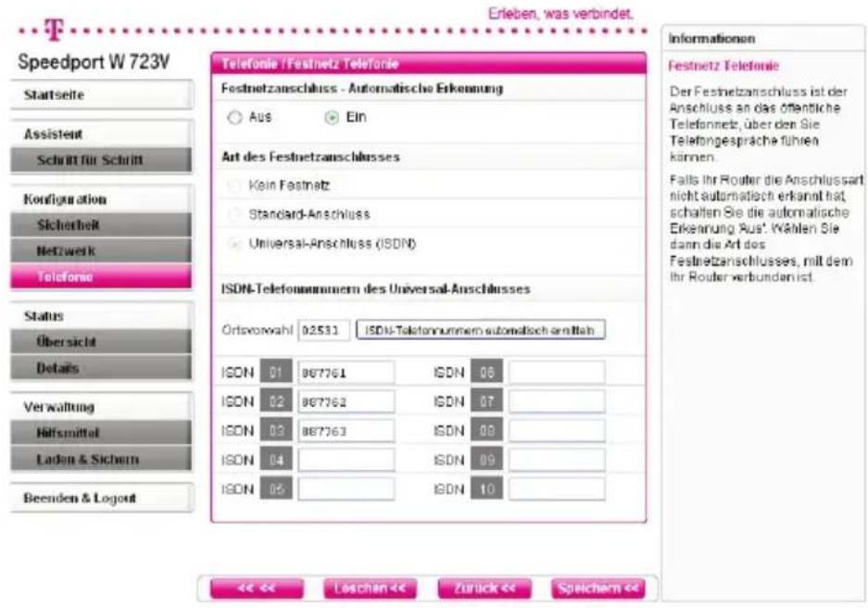Focus the Ortsvorwahl input field
Viewport: 868px width, 608px height.
(x=324, y=331)
